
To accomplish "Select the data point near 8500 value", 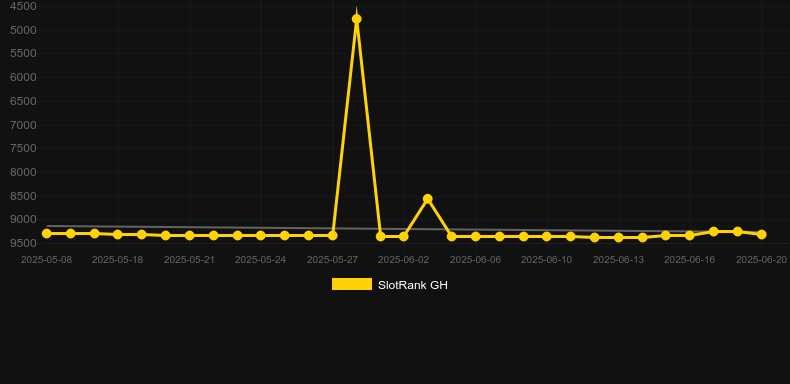I will coord(428,199).
